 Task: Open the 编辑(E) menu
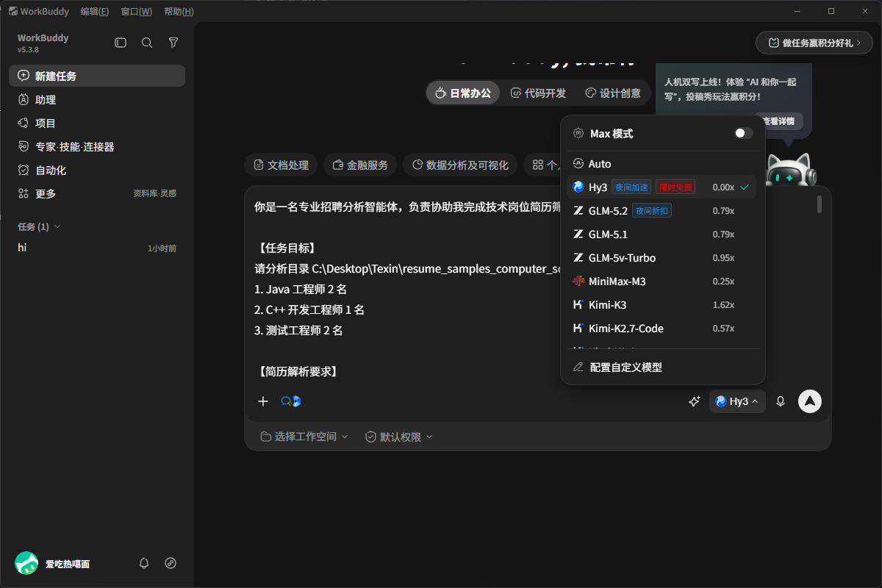(x=95, y=11)
